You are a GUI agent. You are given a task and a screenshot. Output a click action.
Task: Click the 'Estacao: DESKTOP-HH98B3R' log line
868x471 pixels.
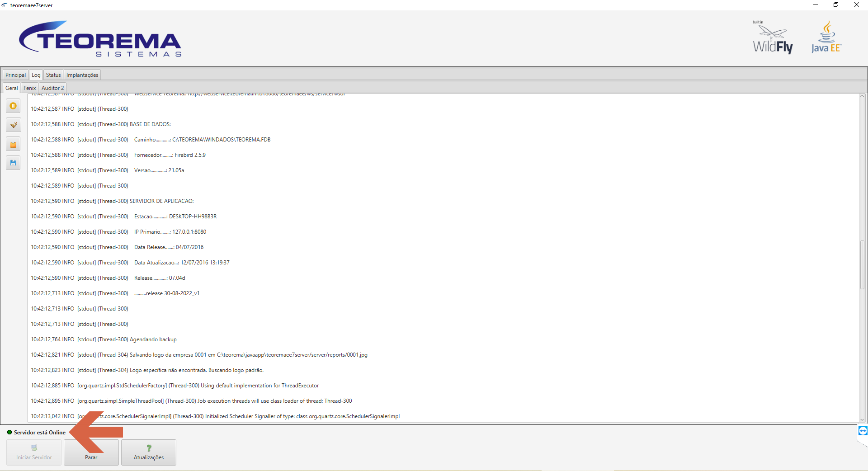124,217
